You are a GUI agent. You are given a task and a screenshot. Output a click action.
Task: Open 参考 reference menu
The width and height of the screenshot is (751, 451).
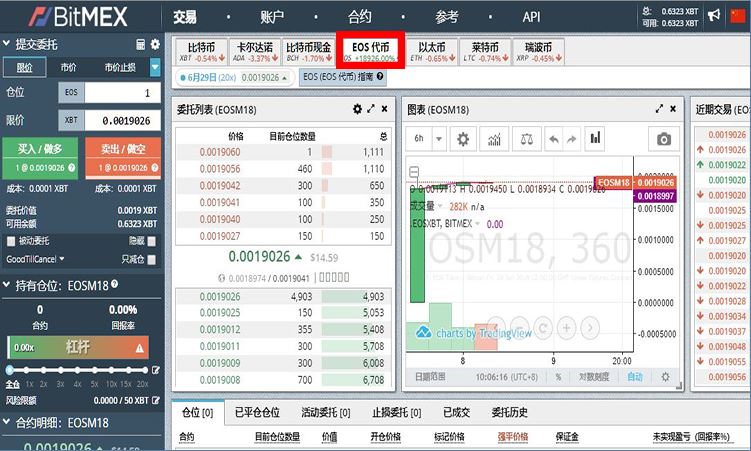click(447, 17)
